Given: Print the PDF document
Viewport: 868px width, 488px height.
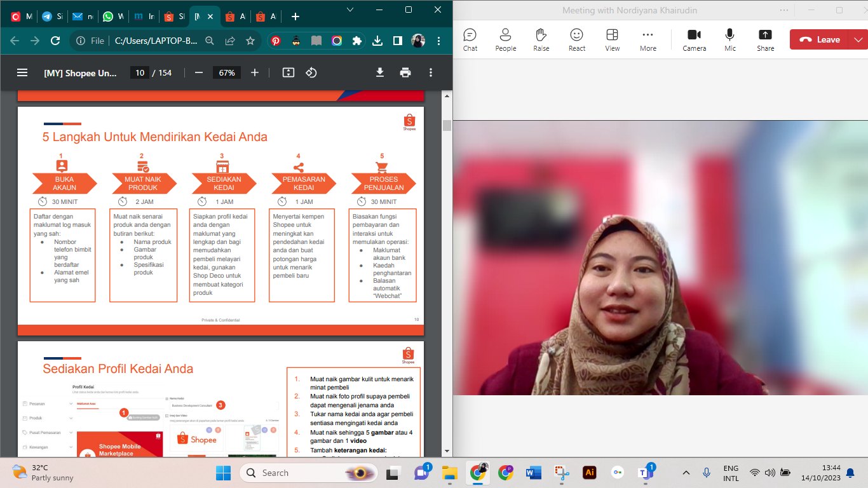Looking at the screenshot, I should [x=405, y=72].
